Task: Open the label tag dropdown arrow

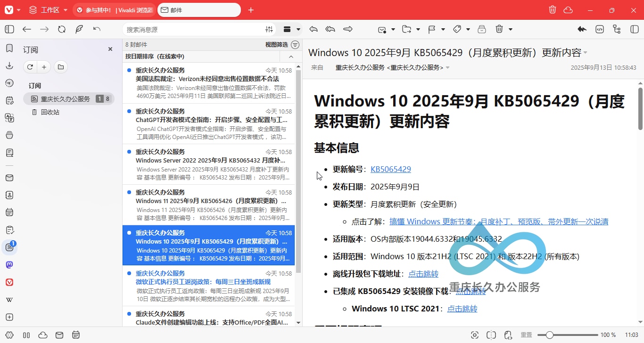Action: click(x=468, y=30)
